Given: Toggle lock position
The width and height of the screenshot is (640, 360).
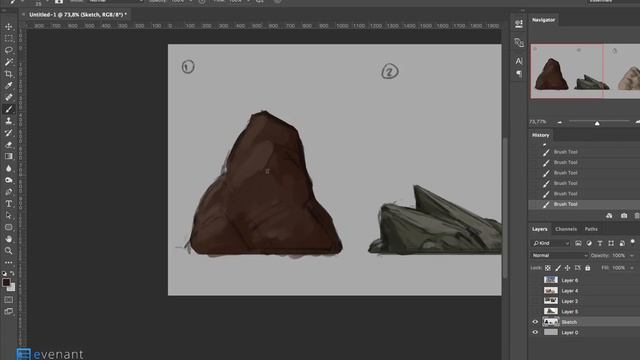Looking at the screenshot, I should (567, 268).
